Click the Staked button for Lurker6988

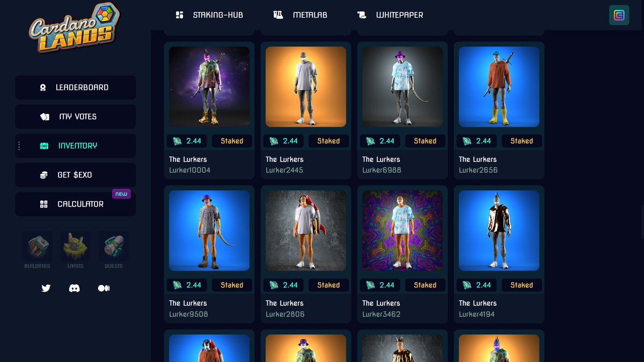(x=425, y=141)
